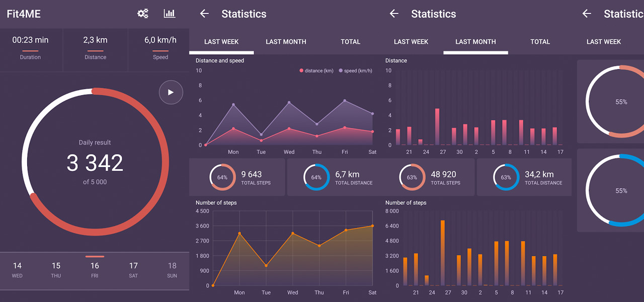This screenshot has width=644, height=302.
Task: Go back from the second Statistics screen
Action: pyautogui.click(x=394, y=14)
